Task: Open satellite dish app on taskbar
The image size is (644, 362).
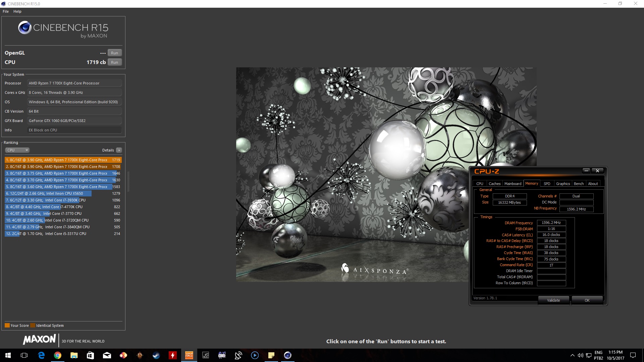Action: point(238,355)
